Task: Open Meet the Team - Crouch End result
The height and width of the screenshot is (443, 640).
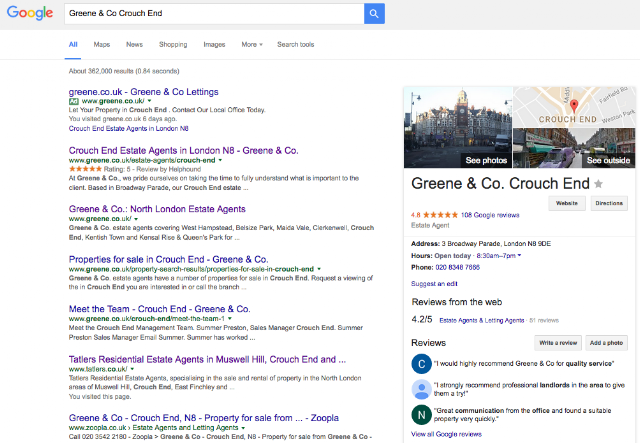Action: pyautogui.click(x=160, y=309)
